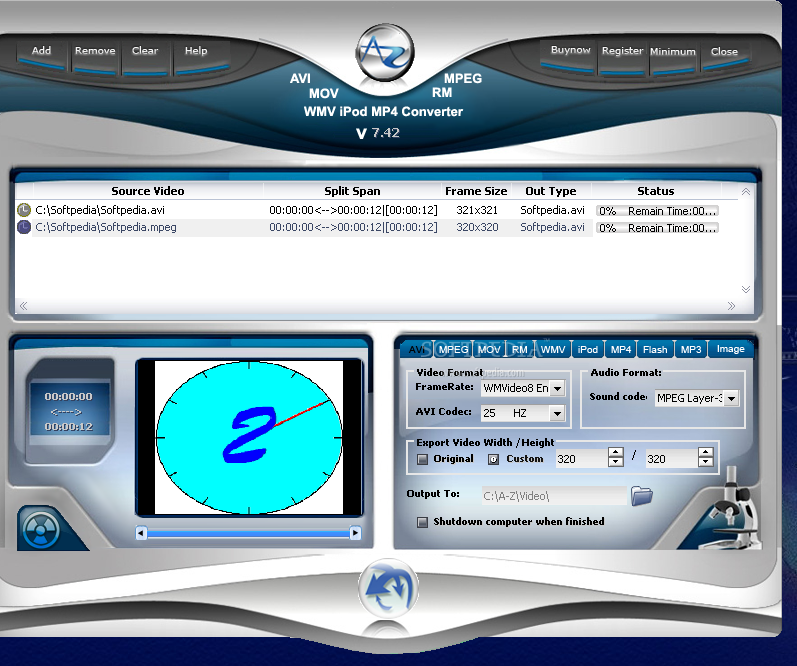Image resolution: width=797 pixels, height=666 pixels.
Task: Increase export height with up arrow
Action: point(706,452)
